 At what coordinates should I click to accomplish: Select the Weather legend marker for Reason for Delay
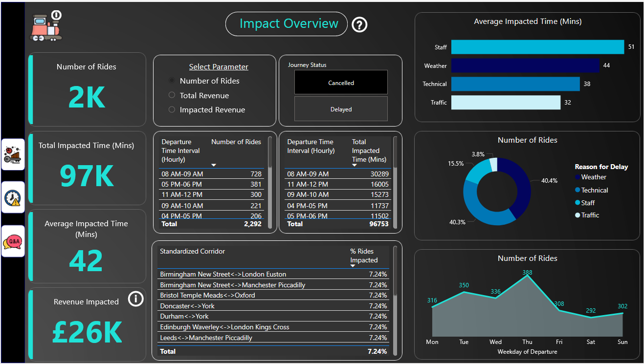[577, 177]
